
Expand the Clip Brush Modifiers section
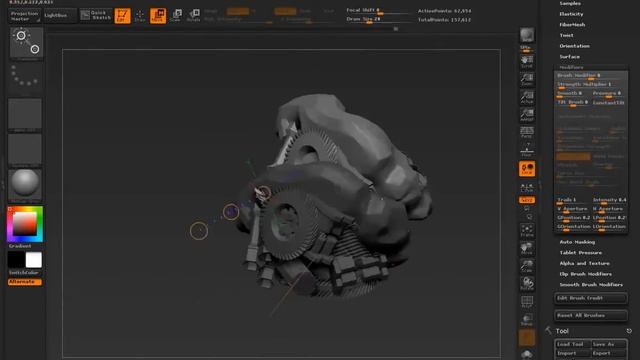point(585,274)
